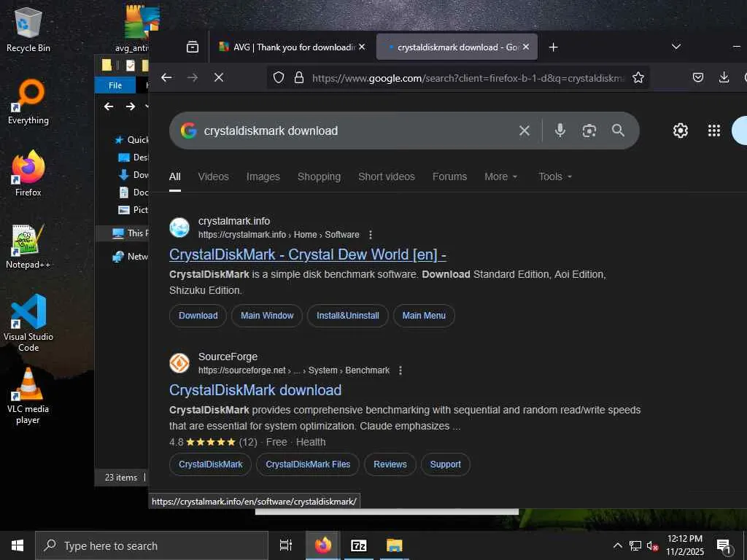747x560 pixels.
Task: Show hidden system tray icons
Action: click(617, 545)
